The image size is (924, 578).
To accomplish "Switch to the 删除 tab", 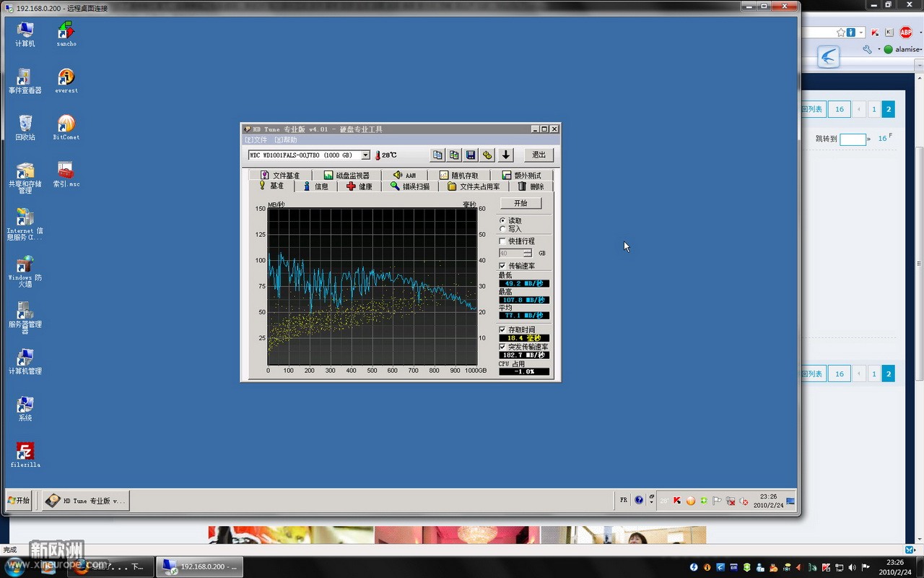I will [531, 186].
